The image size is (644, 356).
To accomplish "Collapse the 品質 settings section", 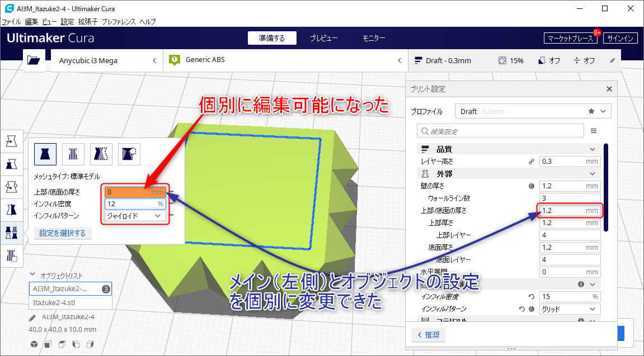I will point(593,149).
